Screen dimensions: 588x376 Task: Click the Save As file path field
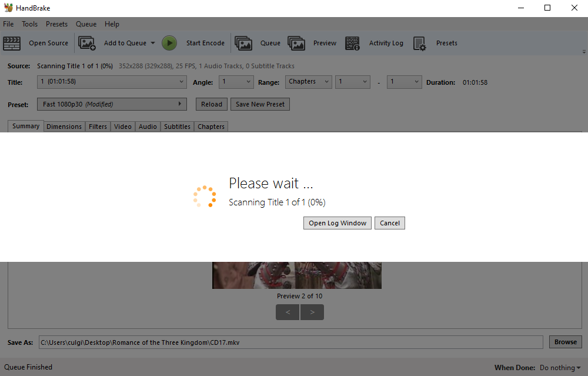click(x=291, y=342)
